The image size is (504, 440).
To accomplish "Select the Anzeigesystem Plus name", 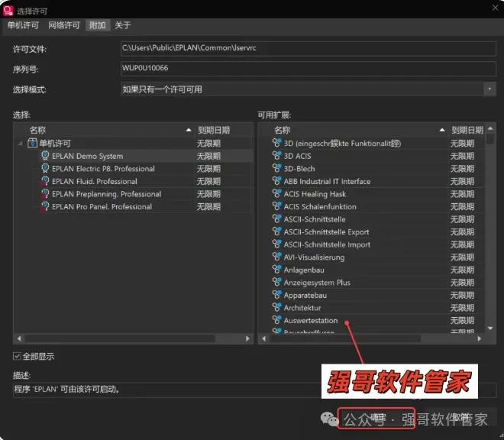I will tap(317, 283).
